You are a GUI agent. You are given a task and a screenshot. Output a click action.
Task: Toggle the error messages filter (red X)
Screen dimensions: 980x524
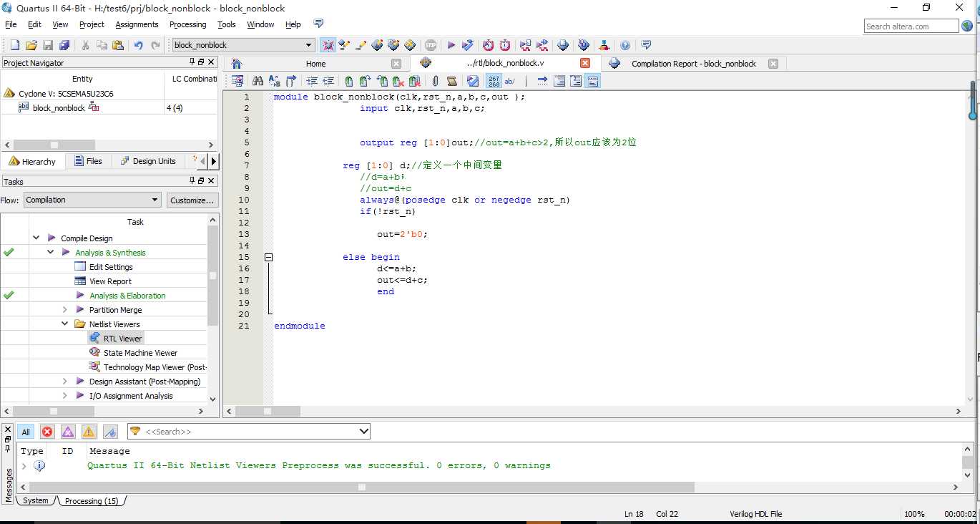coord(47,432)
